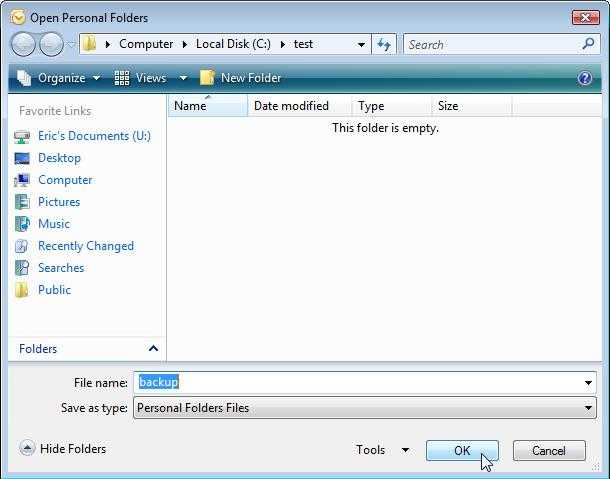Image resolution: width=610 pixels, height=479 pixels.
Task: Sort by Date modified column header
Action: pyautogui.click(x=300, y=106)
